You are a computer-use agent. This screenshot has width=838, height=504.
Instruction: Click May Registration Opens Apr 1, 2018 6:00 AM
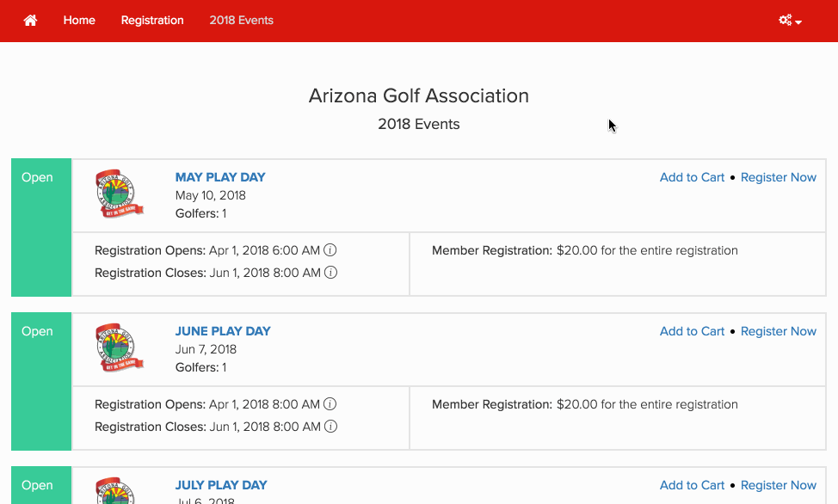207,250
